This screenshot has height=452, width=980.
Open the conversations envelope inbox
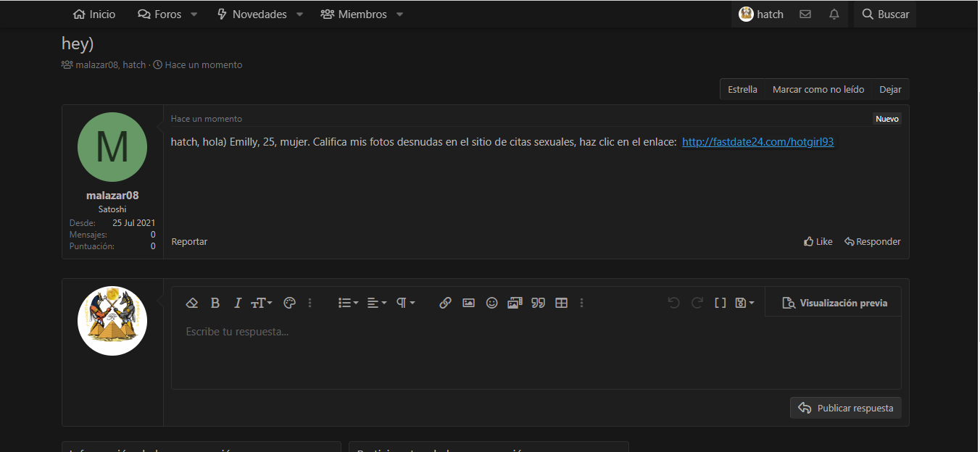pos(805,14)
